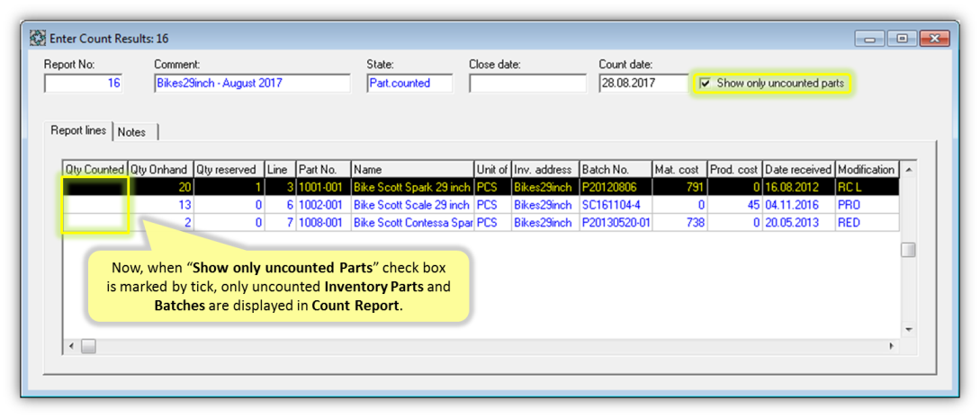Image resolution: width=980 pixels, height=418 pixels.
Task: Click the Qty Counted column header
Action: point(95,169)
